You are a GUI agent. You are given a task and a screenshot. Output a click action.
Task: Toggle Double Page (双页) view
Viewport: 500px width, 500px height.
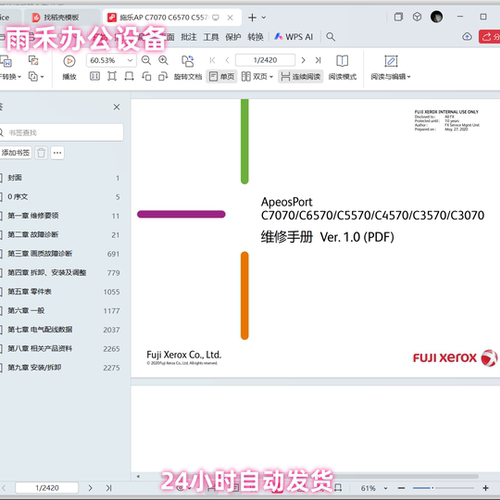pos(254,77)
